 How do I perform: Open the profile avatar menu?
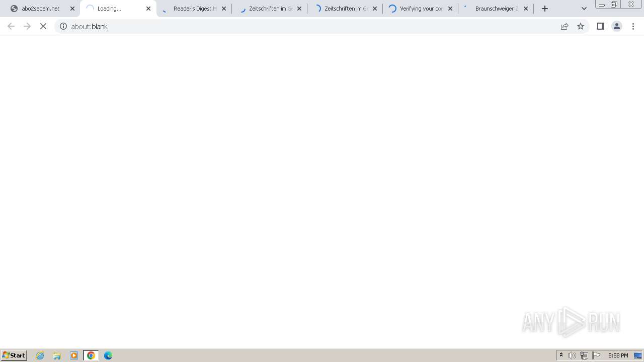(x=617, y=26)
